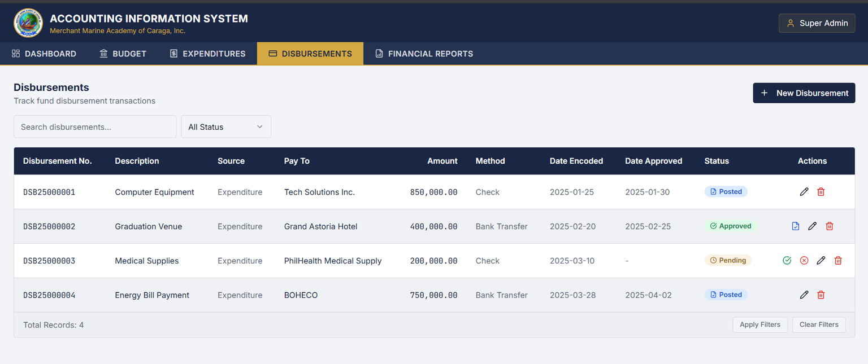Click the Clear Filters button
This screenshot has height=364, width=868.
point(819,324)
